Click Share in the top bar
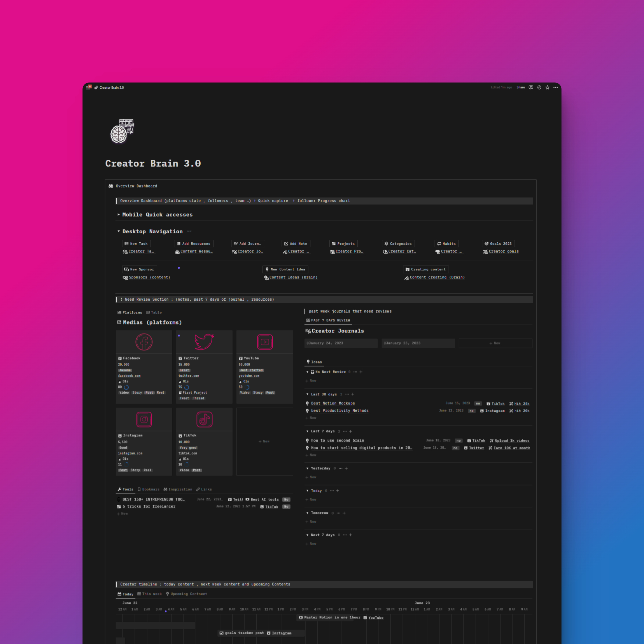Viewport: 644px width, 644px height. click(x=521, y=87)
